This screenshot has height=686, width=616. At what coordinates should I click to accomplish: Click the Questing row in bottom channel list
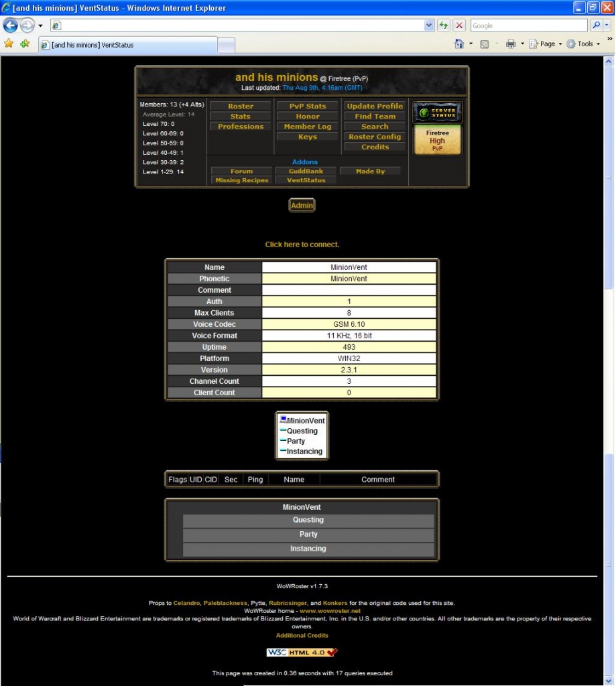click(308, 520)
